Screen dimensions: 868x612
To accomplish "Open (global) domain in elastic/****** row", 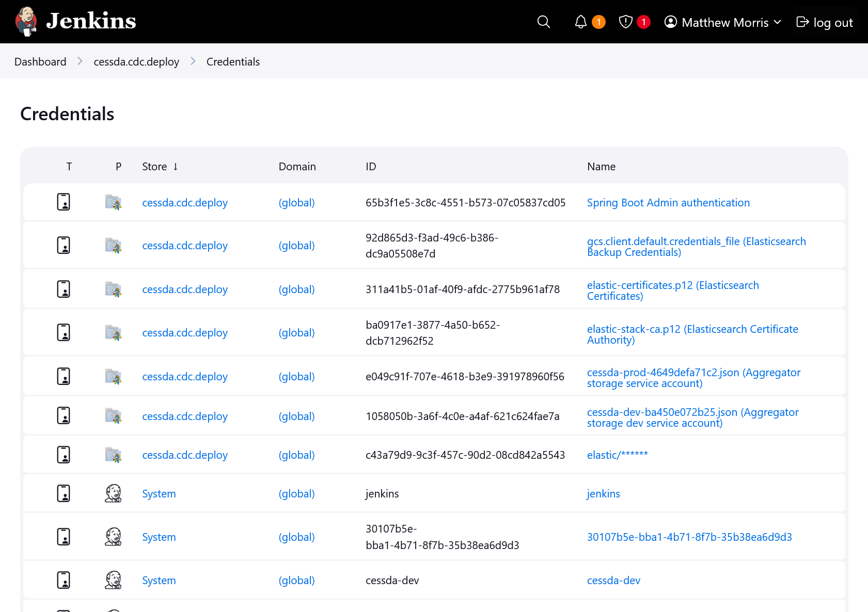I will click(297, 455).
